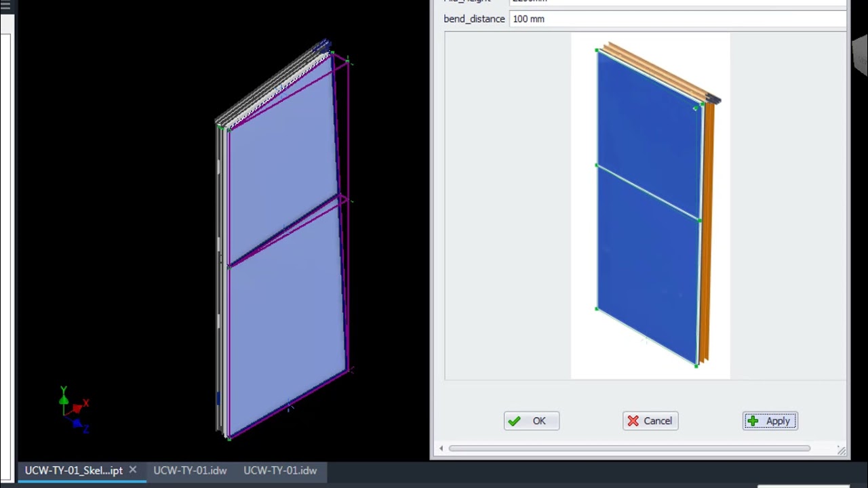Open the second UCW-TY-01.idw tab
Viewport: 868px width, 488px height.
point(280,470)
